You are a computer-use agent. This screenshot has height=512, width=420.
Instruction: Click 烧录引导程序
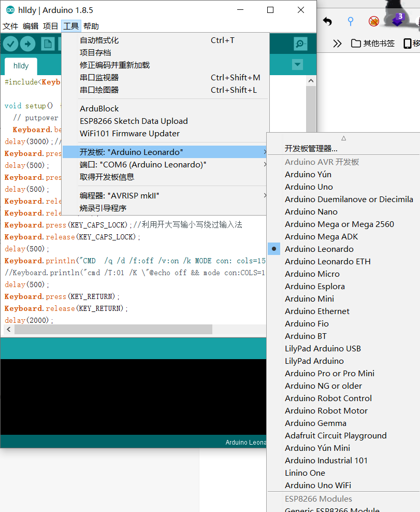(165, 208)
